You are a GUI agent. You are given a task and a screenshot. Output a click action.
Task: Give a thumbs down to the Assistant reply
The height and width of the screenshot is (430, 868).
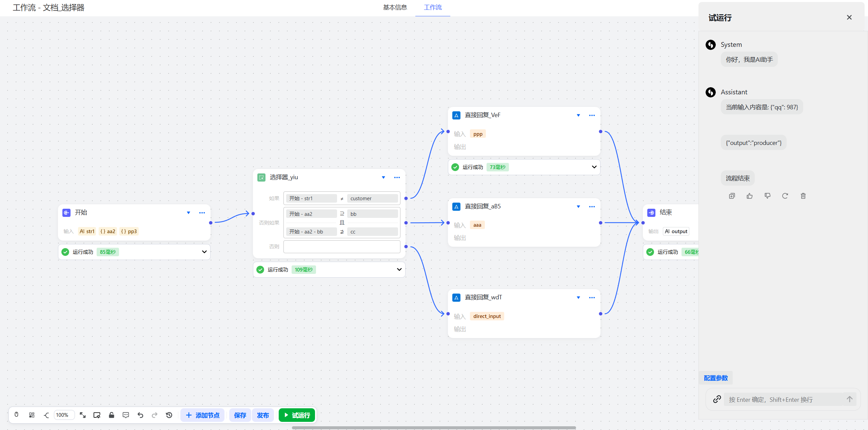click(x=768, y=196)
